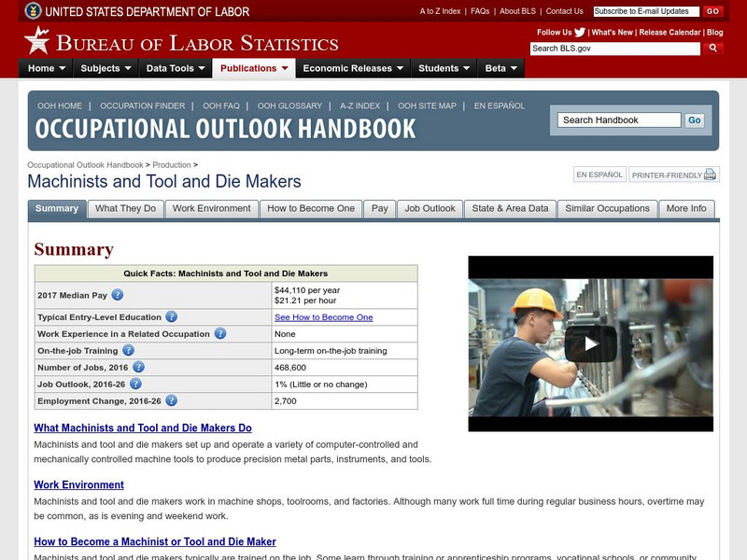The image size is (747, 560).
Task: Click the Occupational Outlook Handbook breadcrumb
Action: click(x=85, y=165)
